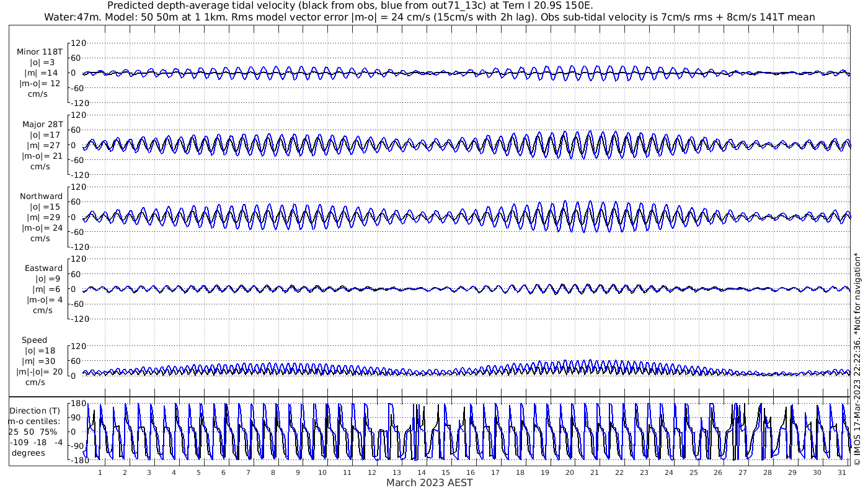The height and width of the screenshot is (496, 868).
Task: Click the 120 tick on Minor panel axis
Action: point(77,43)
